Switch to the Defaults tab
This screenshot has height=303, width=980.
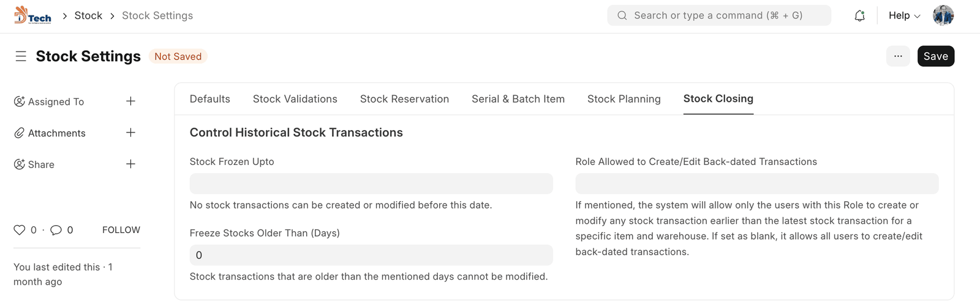[x=210, y=99]
